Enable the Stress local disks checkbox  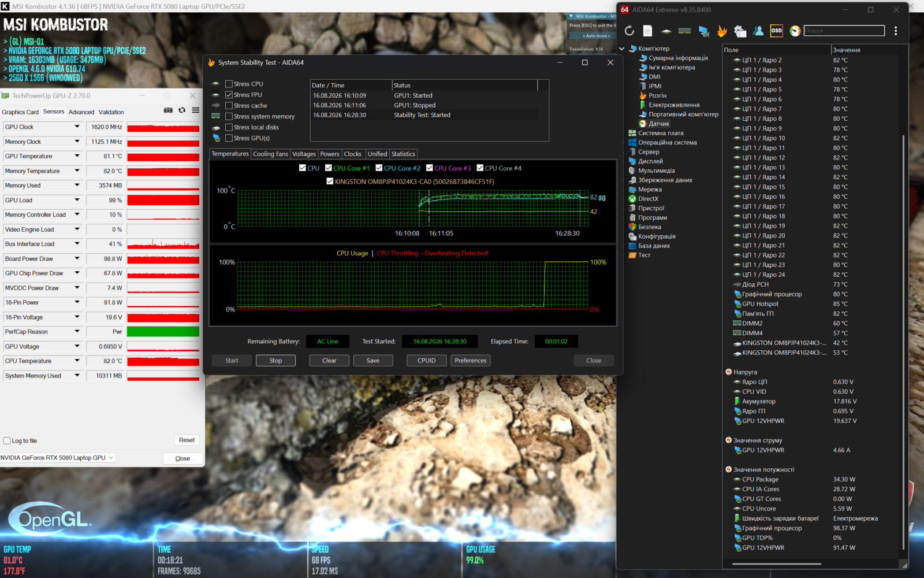point(229,127)
